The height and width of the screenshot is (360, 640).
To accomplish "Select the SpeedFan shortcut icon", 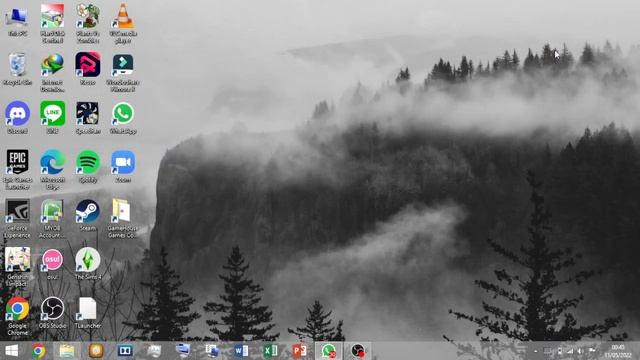I will (88, 118).
